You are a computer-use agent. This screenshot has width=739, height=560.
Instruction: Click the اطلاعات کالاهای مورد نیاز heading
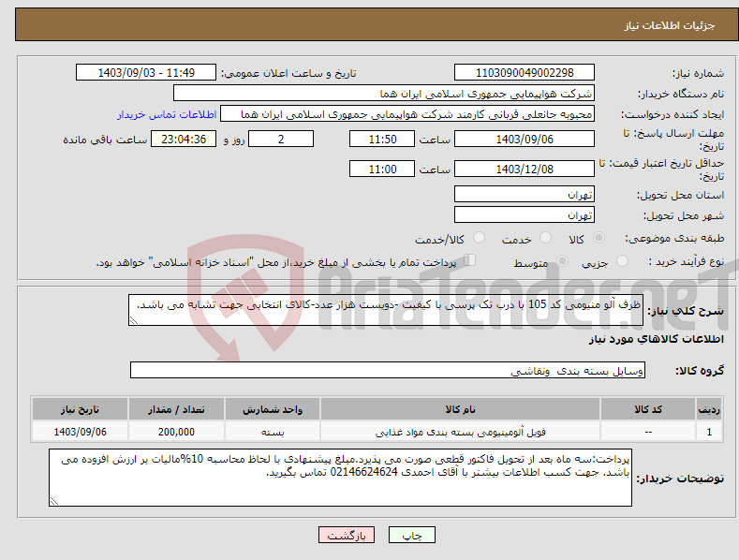click(x=656, y=339)
